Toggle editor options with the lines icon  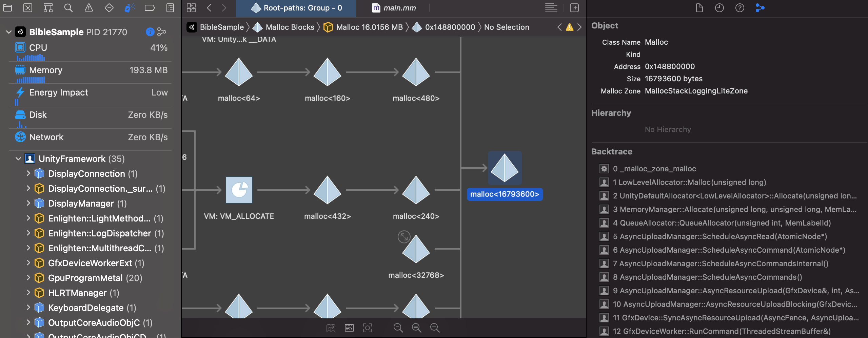tap(551, 7)
